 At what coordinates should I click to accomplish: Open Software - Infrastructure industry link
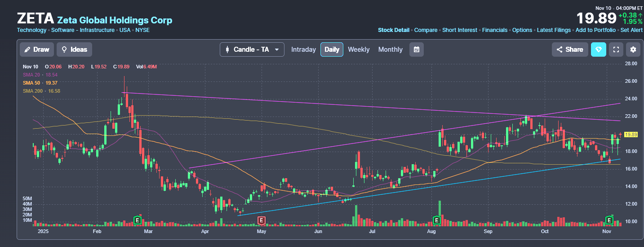83,30
